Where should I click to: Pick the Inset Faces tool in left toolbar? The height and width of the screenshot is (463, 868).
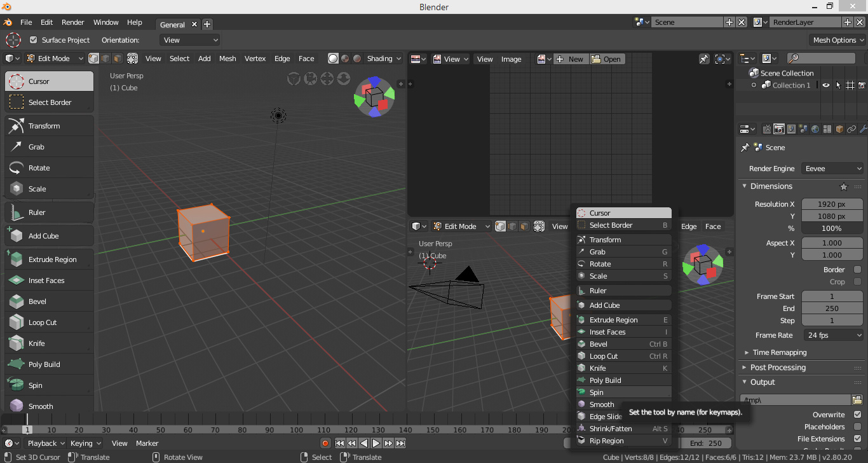[50, 280]
